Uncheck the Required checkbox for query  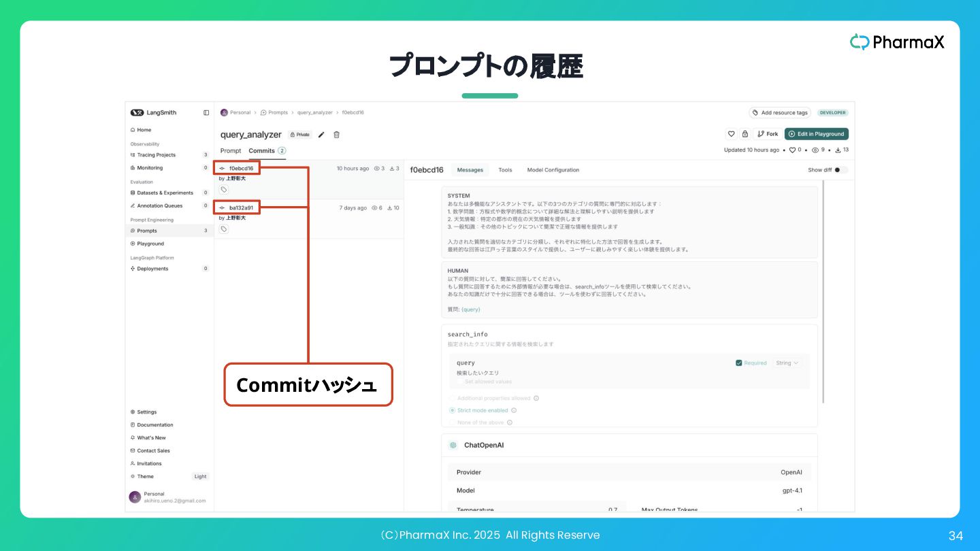(739, 363)
